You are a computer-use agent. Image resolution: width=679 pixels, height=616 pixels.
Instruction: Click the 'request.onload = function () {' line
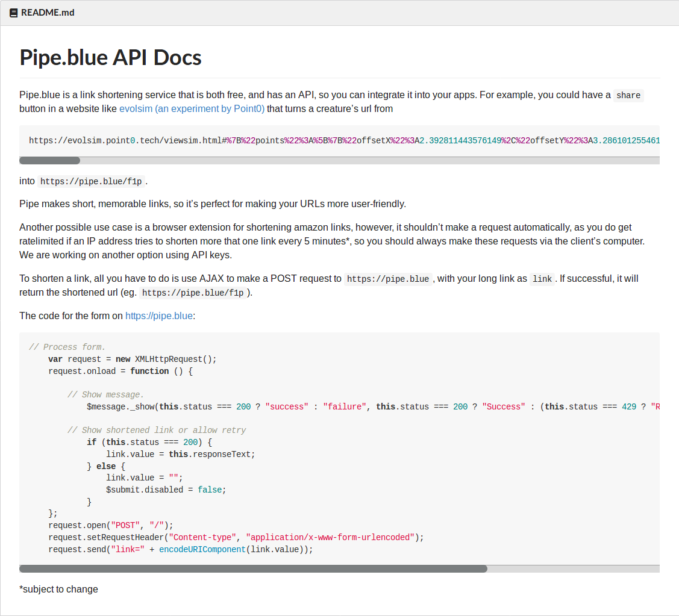tap(120, 372)
